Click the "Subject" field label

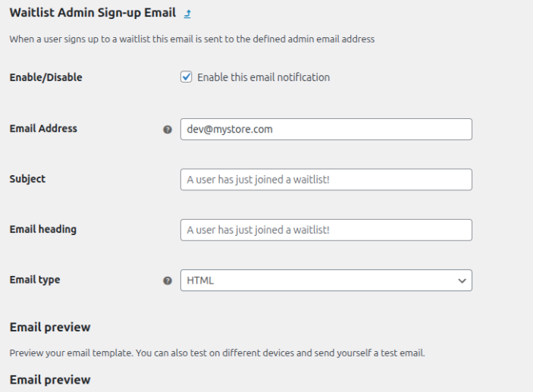(27, 179)
